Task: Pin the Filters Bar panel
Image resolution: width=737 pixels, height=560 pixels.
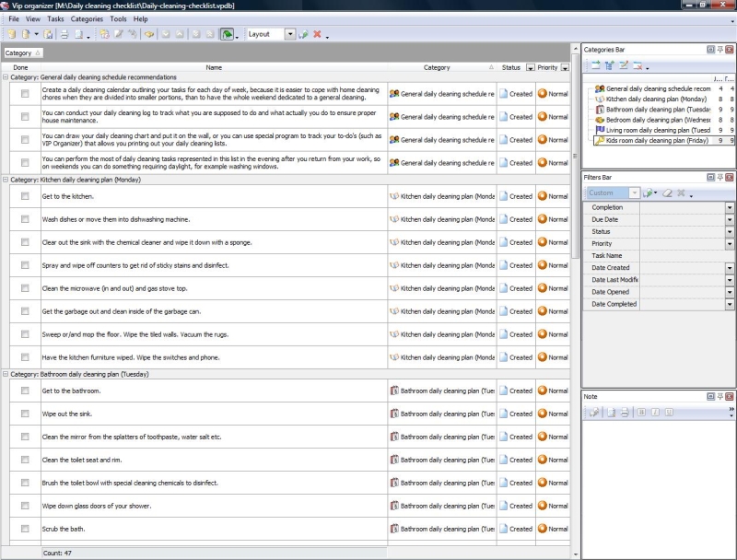Action: (719, 177)
